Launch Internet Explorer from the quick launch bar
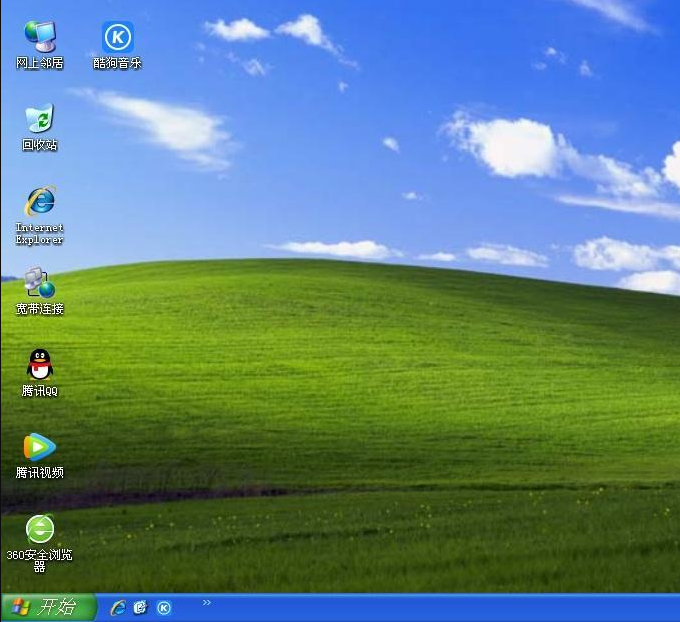This screenshot has width=680, height=622. (x=118, y=607)
